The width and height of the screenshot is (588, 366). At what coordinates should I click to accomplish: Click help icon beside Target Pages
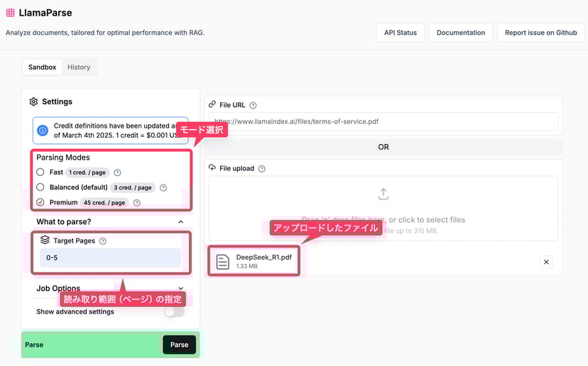(103, 241)
